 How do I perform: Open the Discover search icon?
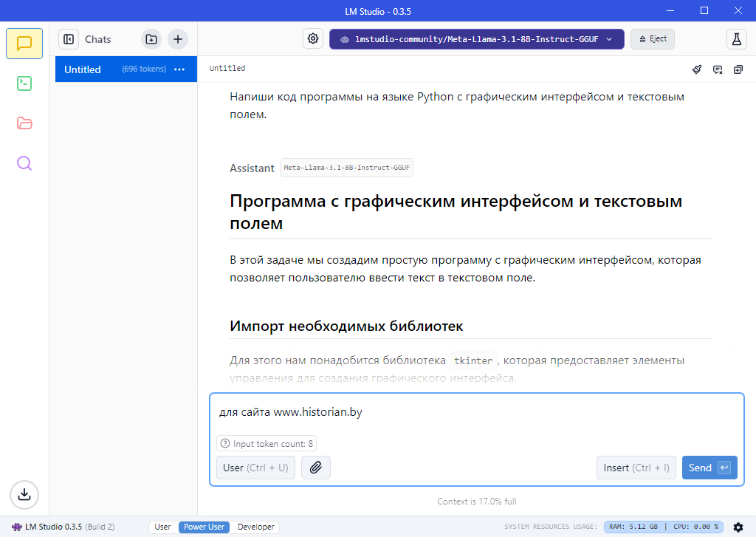24,163
